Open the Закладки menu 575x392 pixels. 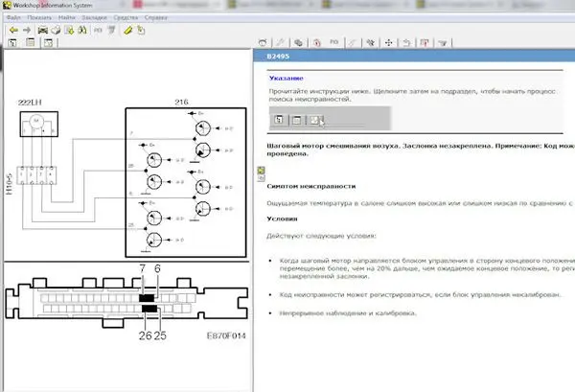point(94,17)
